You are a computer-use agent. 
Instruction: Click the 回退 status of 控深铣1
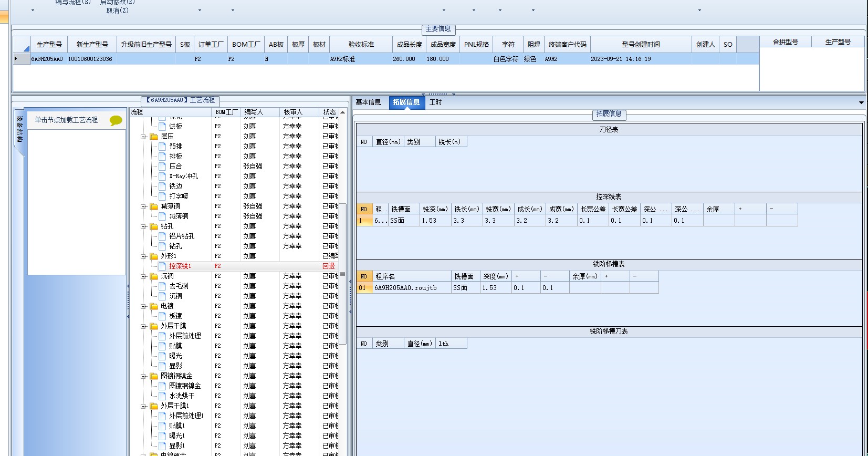[329, 266]
